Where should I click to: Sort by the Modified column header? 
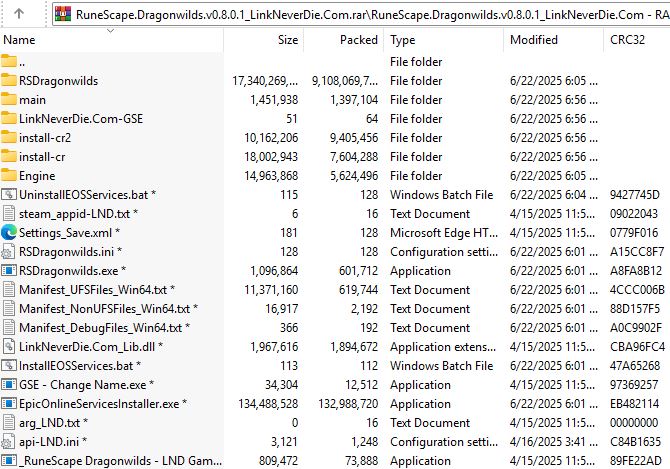pos(534,40)
